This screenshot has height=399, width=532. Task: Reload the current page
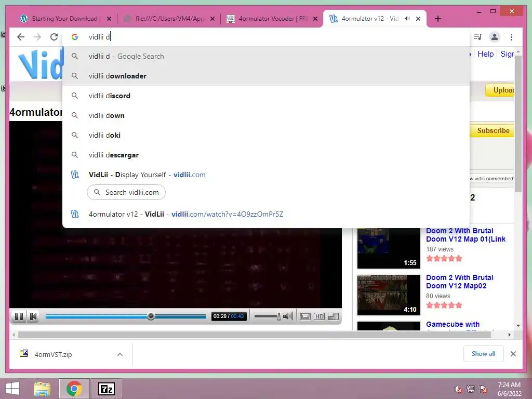(54, 37)
